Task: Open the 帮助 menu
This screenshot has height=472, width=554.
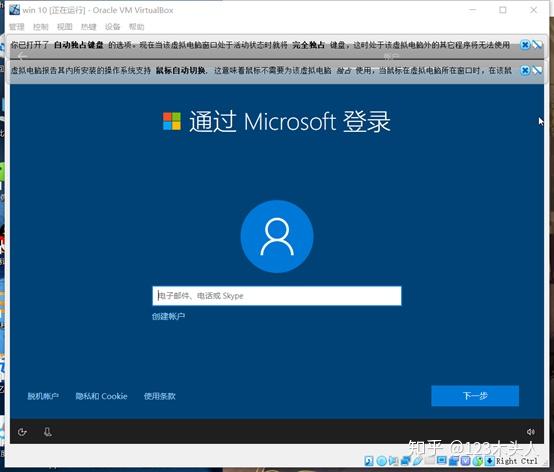Action: [x=137, y=27]
